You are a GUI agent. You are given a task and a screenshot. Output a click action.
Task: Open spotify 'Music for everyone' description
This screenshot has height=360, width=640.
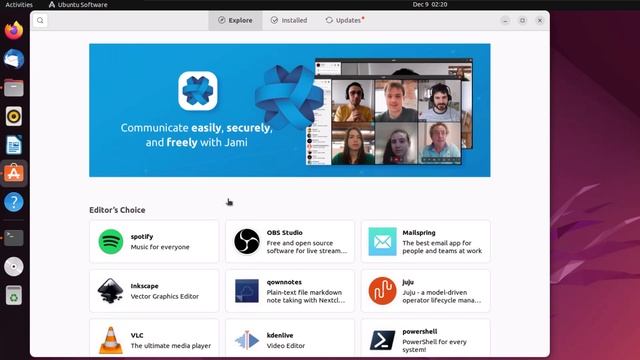tap(160, 247)
